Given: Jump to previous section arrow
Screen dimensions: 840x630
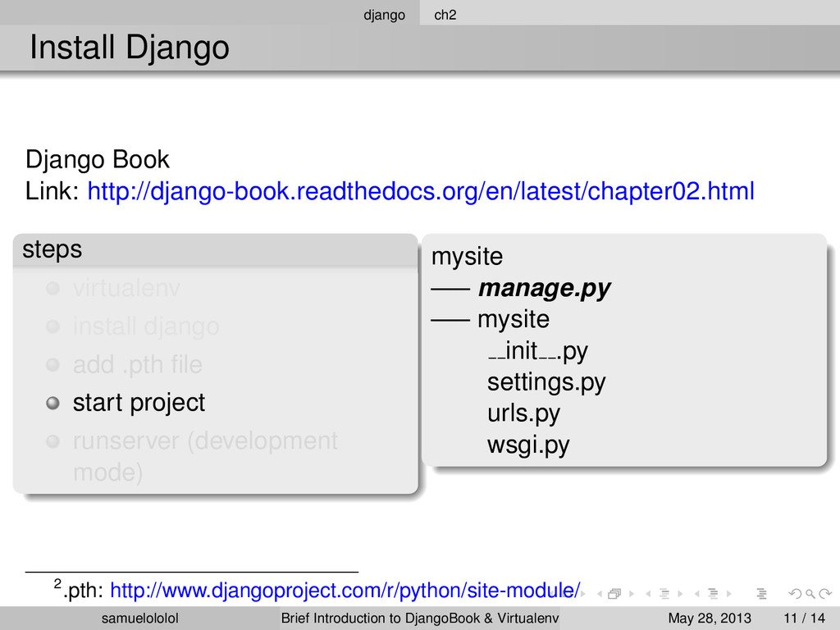Looking at the screenshot, I should (x=697, y=594).
